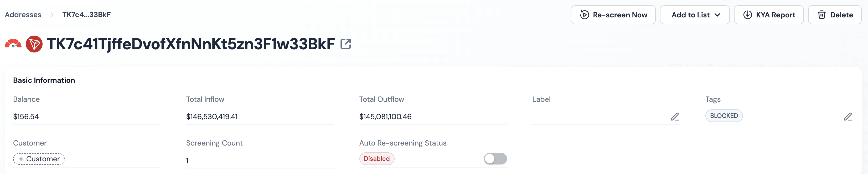
Task: Expand the Add to List dropdown
Action: click(694, 15)
